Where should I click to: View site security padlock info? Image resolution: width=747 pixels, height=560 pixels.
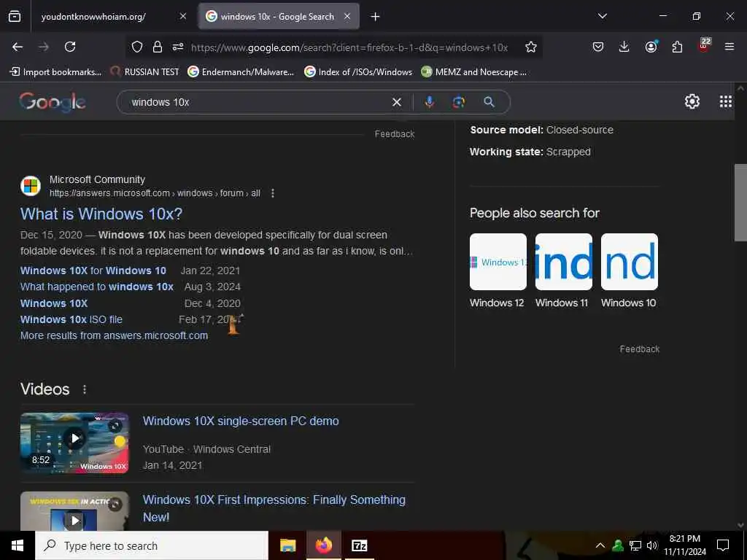[x=158, y=47]
